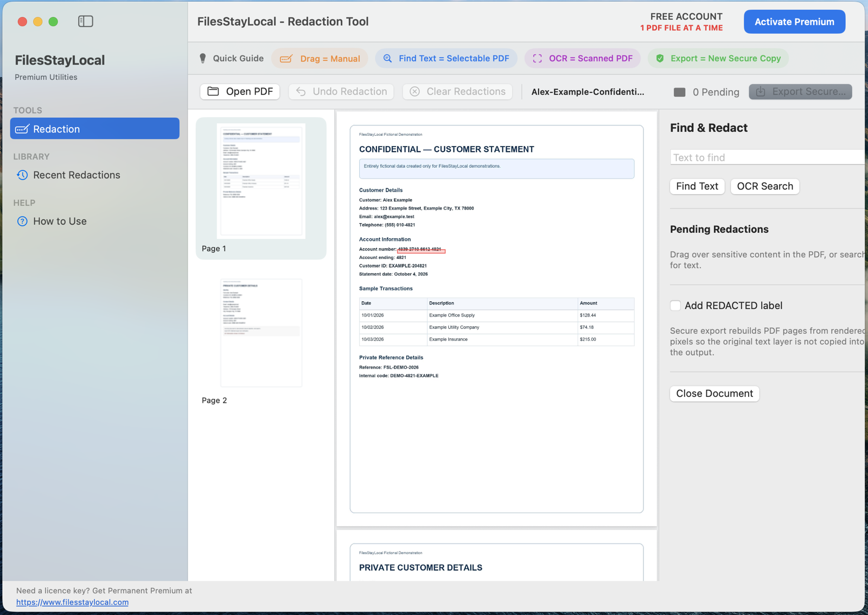Click the Export Secure button
Viewport: 868px width, 615px height.
(800, 91)
